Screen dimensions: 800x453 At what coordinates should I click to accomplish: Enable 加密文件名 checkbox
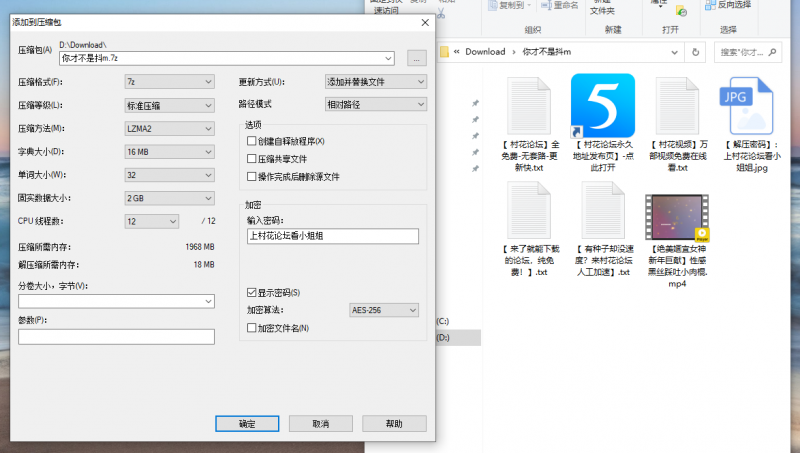(252, 327)
